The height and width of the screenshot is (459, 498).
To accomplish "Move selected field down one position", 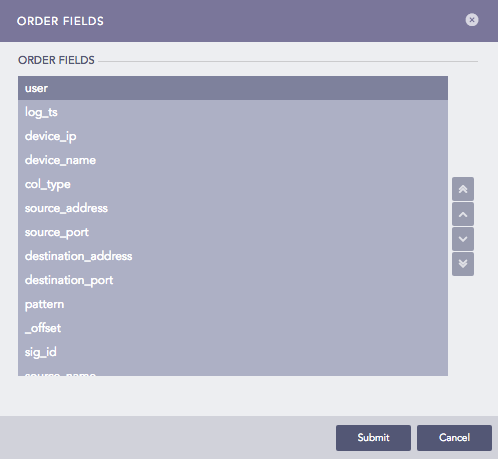I will point(463,239).
